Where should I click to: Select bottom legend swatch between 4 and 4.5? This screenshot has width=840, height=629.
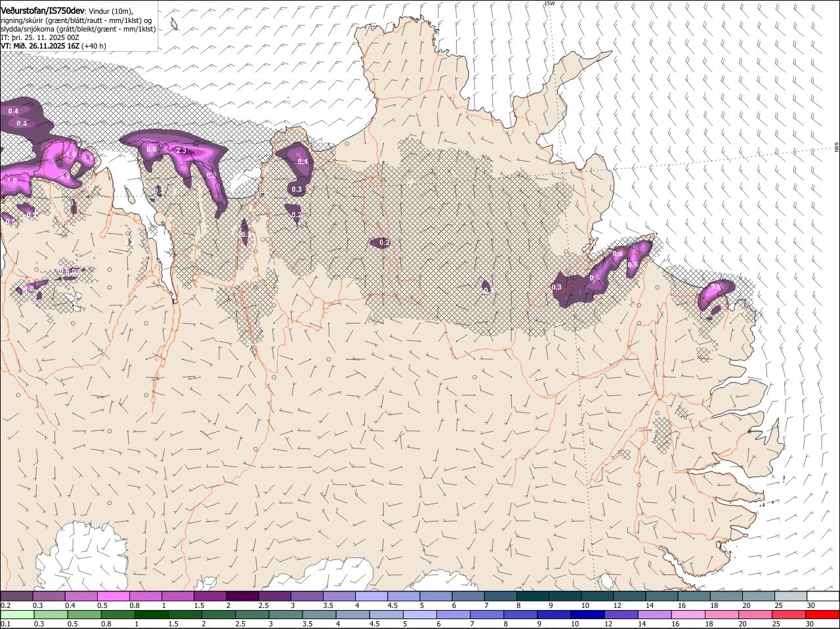[352, 615]
